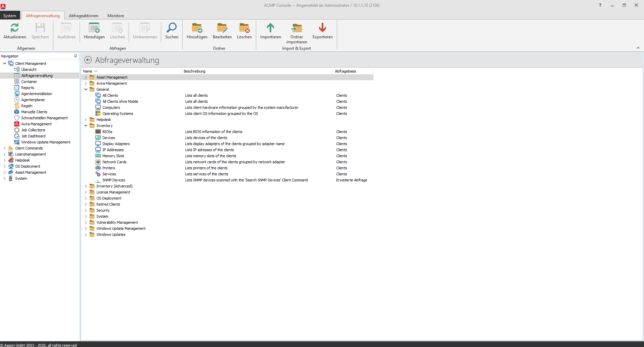Expand the Helpdesk query folder
Viewport: 644px width, 347px height.
pos(86,120)
